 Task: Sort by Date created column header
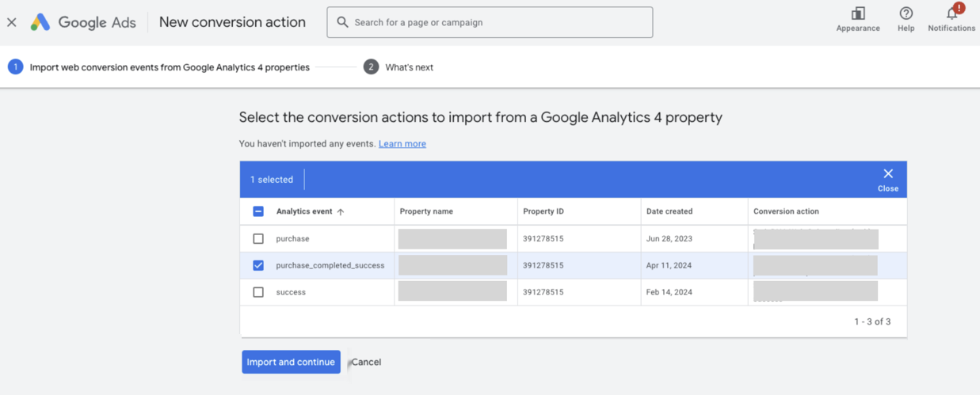pos(669,211)
